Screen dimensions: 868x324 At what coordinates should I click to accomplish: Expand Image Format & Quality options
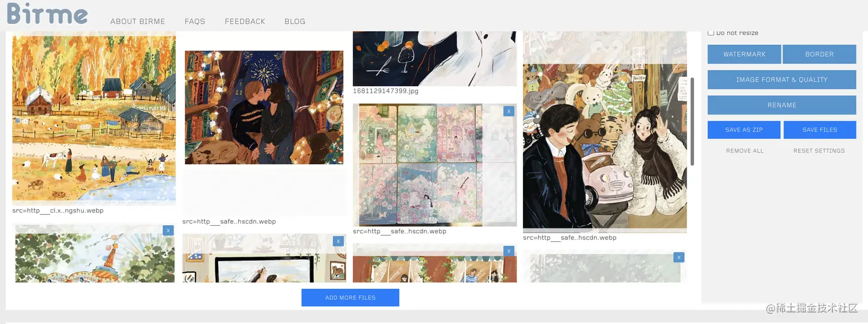pyautogui.click(x=782, y=80)
